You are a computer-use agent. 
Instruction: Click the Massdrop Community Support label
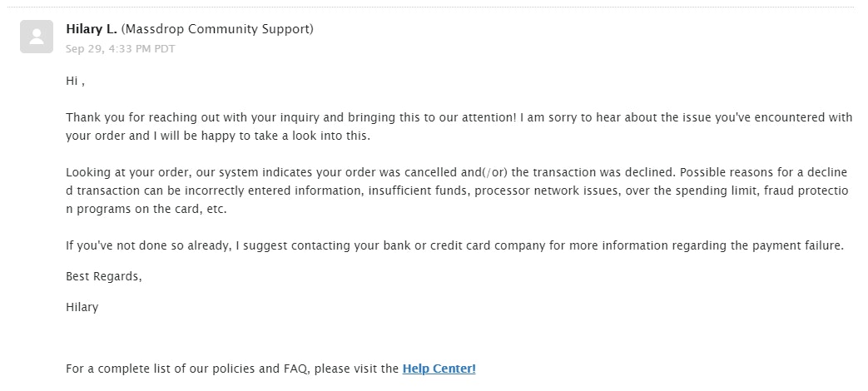coord(217,29)
